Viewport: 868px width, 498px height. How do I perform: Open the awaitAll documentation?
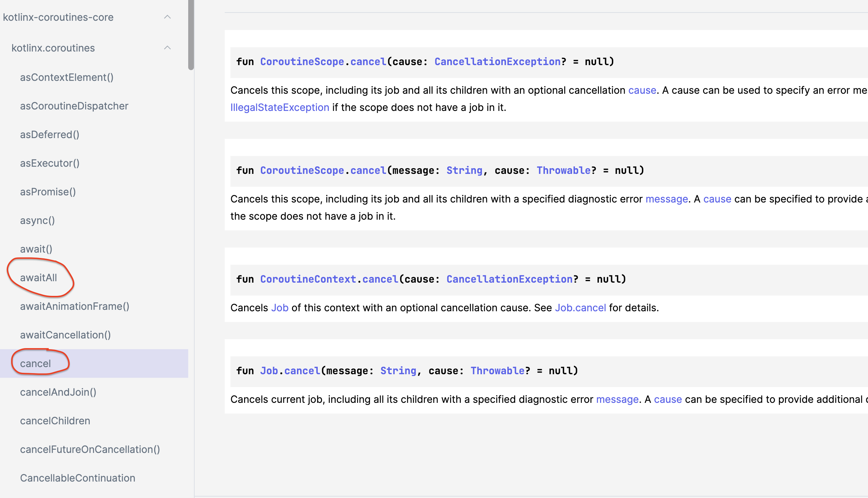point(38,278)
